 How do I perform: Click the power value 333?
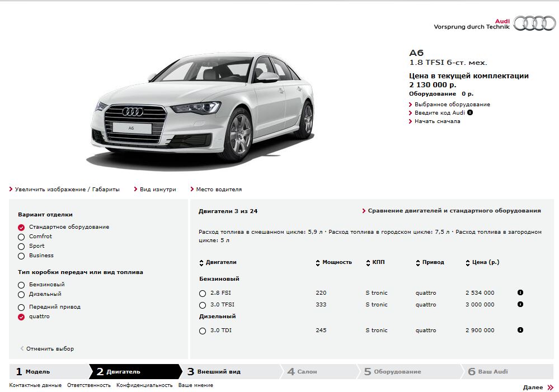click(x=321, y=304)
